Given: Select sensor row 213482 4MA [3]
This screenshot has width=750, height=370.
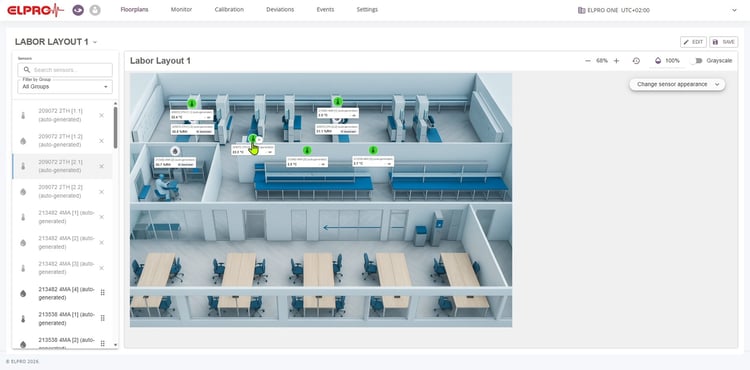Looking at the screenshot, I should pos(62,268).
